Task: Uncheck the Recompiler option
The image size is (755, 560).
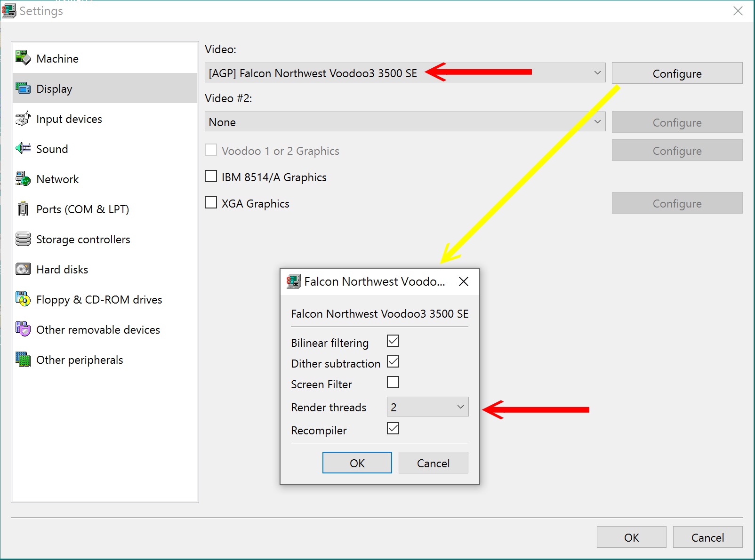Action: pyautogui.click(x=393, y=428)
